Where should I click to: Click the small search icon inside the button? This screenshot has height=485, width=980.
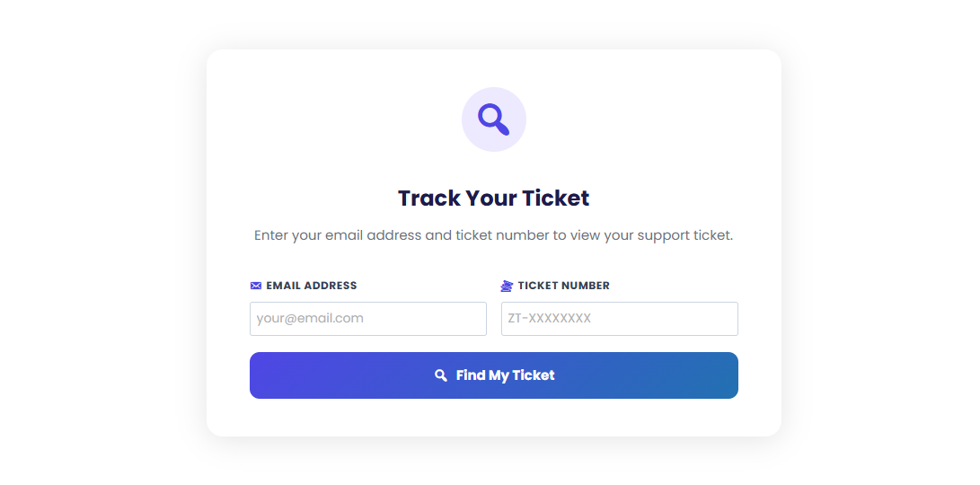(441, 375)
